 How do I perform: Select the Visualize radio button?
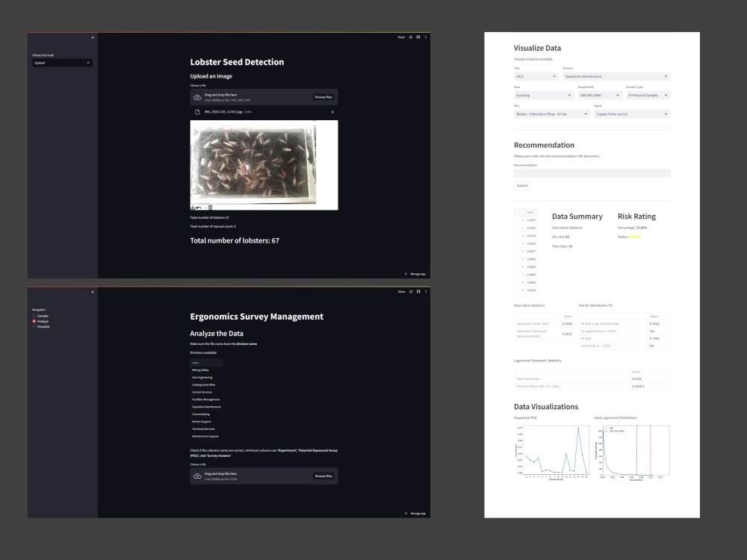[34, 327]
